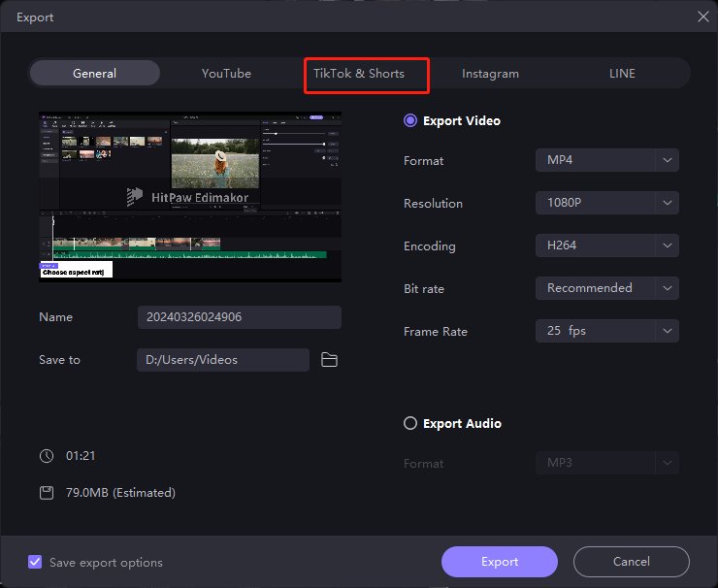This screenshot has width=718, height=588.
Task: Click the Save to path field
Action: pos(223,360)
